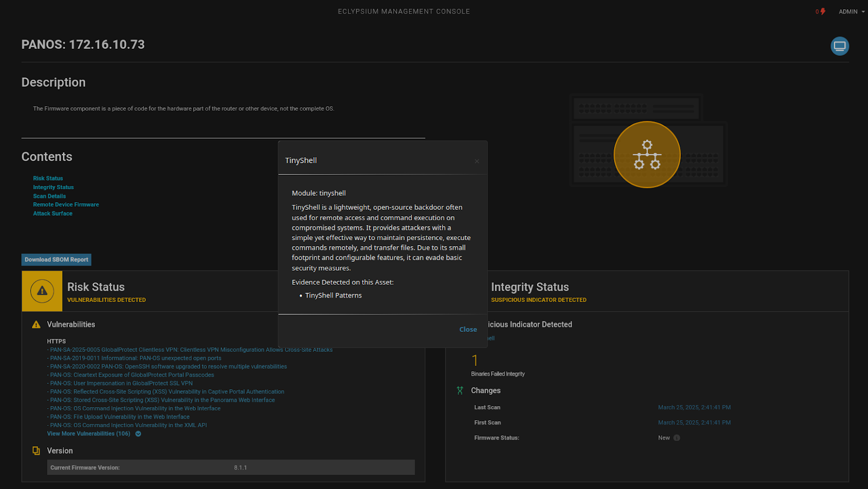
Task: Click the Last Scan date March 25, 2025
Action: pyautogui.click(x=694, y=407)
